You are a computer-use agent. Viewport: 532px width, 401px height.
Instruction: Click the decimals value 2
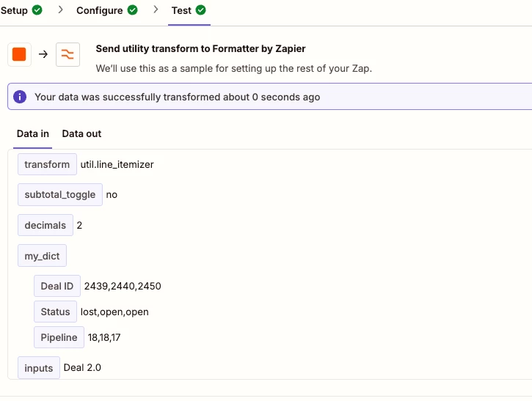point(79,225)
